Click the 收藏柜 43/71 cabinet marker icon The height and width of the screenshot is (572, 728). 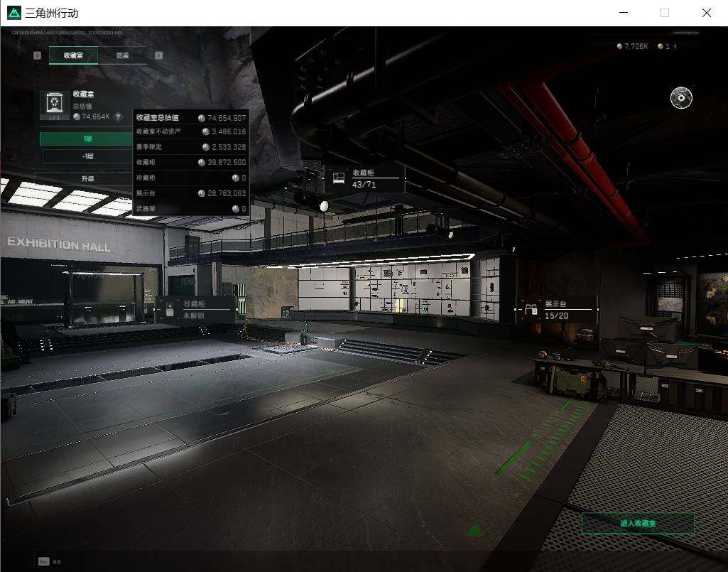339,178
